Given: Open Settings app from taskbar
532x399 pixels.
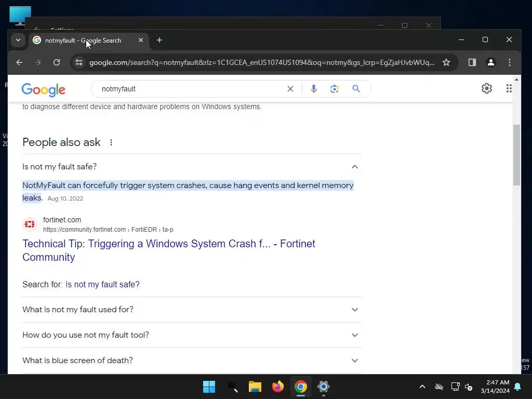Looking at the screenshot, I should (323, 387).
